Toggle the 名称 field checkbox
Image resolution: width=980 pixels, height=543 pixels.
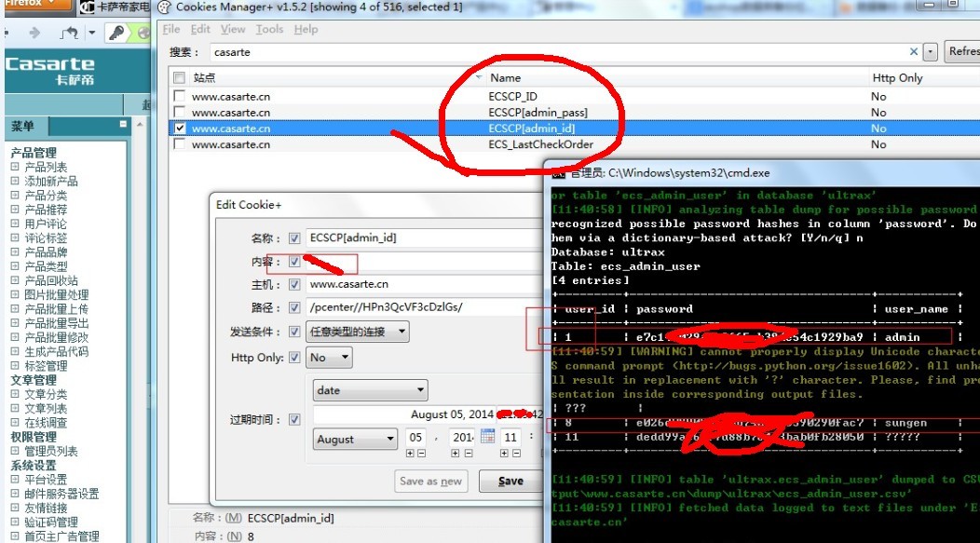(x=294, y=238)
